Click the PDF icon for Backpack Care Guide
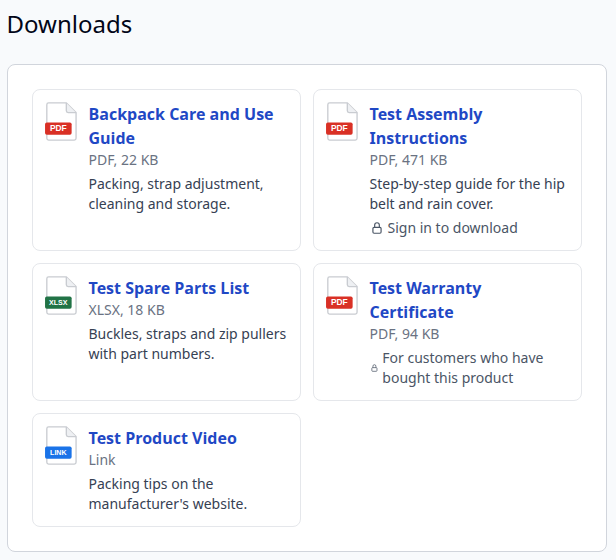This screenshot has width=616, height=560. click(x=60, y=121)
